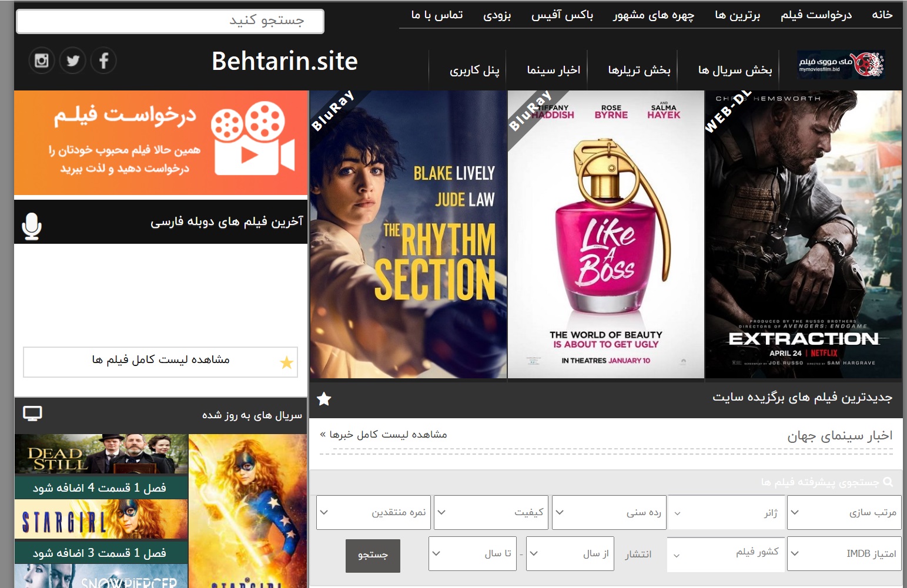Open the تماس با ما contact menu

(x=437, y=15)
